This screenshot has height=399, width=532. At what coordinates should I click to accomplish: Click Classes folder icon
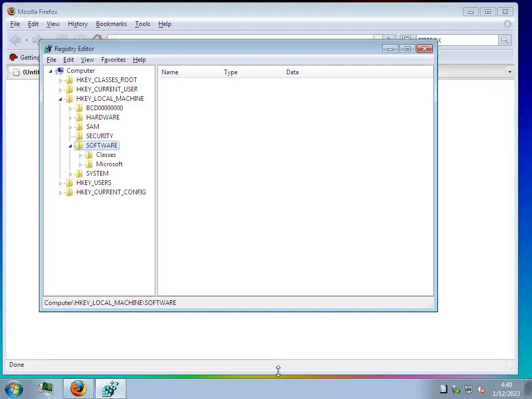[89, 155]
